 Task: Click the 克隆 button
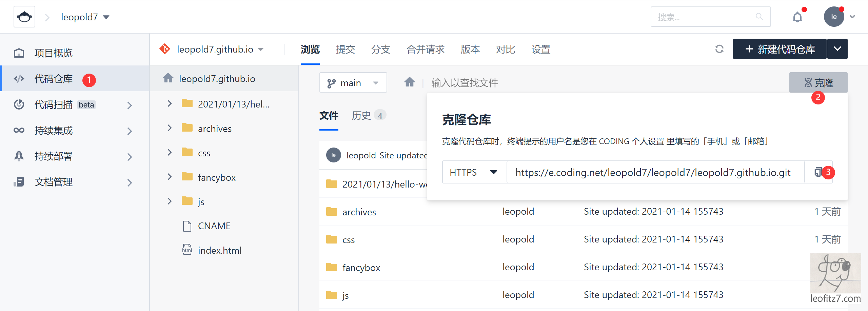click(818, 82)
